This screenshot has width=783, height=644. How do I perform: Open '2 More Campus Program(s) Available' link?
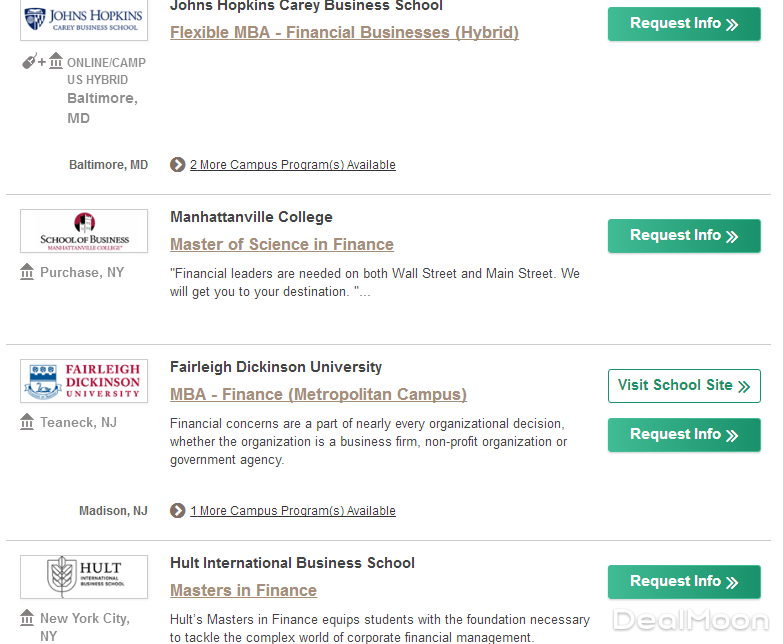(x=293, y=165)
